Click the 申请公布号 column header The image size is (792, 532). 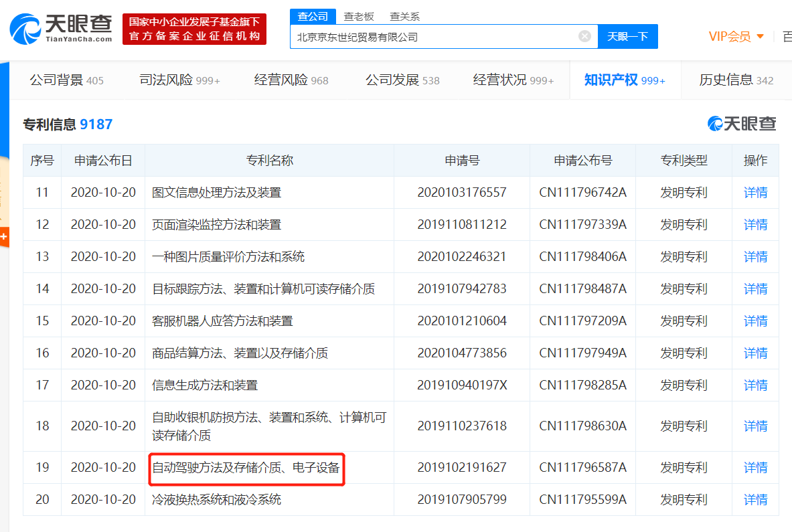pos(583,161)
